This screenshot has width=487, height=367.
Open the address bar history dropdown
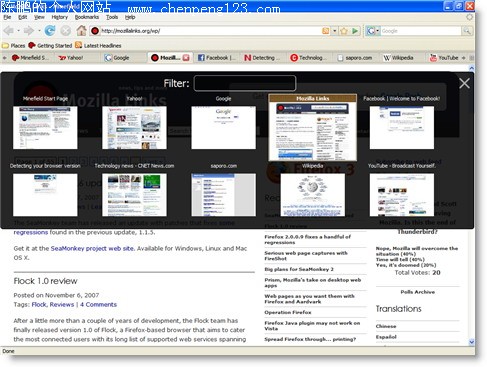pyautogui.click(x=334, y=31)
